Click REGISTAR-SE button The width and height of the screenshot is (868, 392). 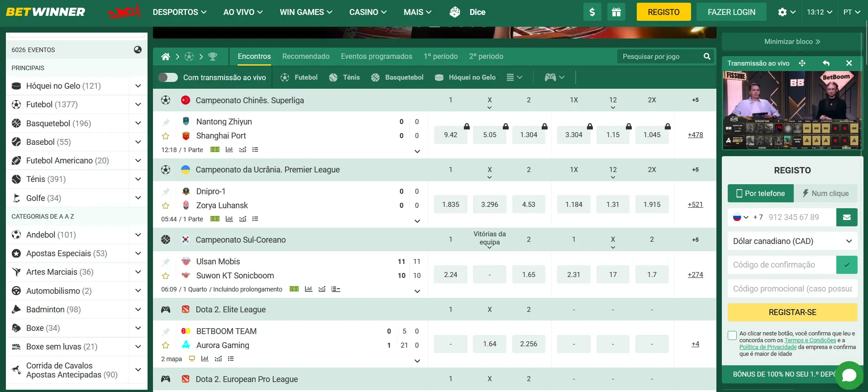pyautogui.click(x=792, y=312)
